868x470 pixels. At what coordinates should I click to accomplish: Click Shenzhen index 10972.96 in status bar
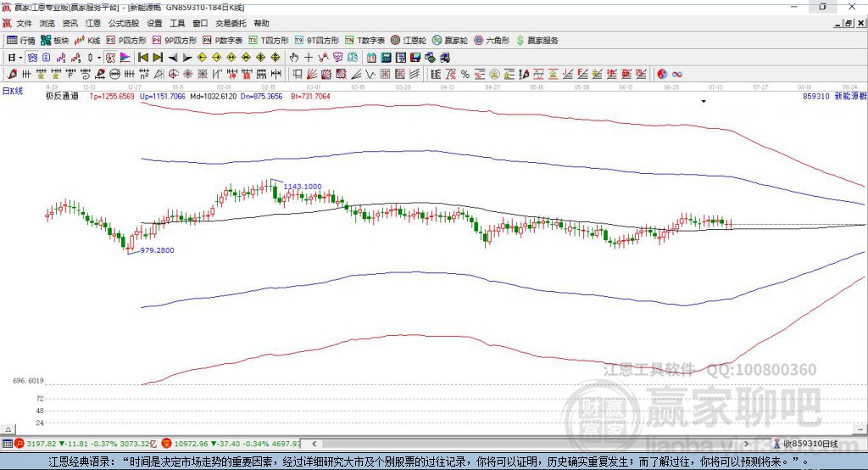pos(192,444)
